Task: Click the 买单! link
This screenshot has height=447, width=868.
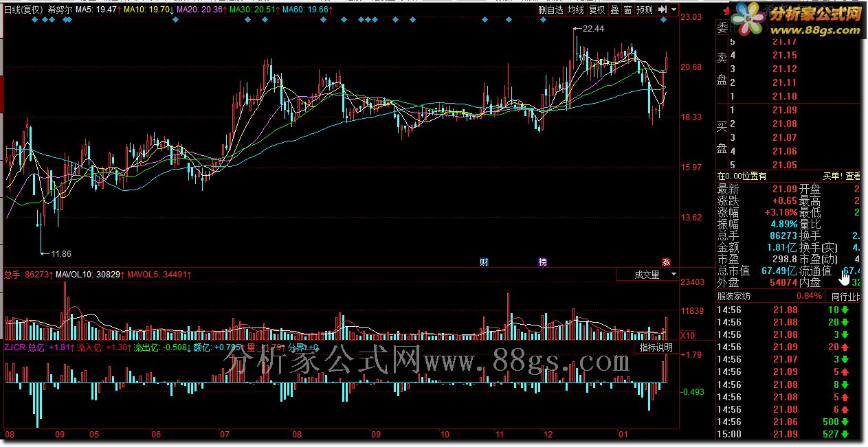Action: coord(833,176)
